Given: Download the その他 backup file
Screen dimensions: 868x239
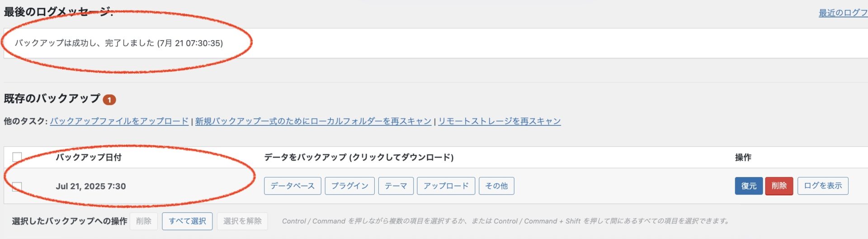Looking at the screenshot, I should pyautogui.click(x=496, y=186).
